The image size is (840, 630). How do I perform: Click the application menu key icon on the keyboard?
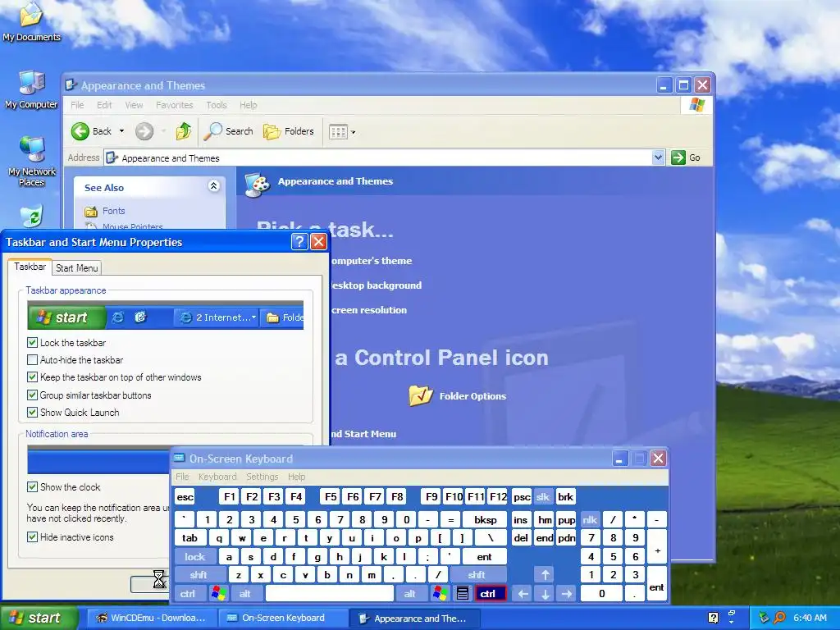click(463, 594)
